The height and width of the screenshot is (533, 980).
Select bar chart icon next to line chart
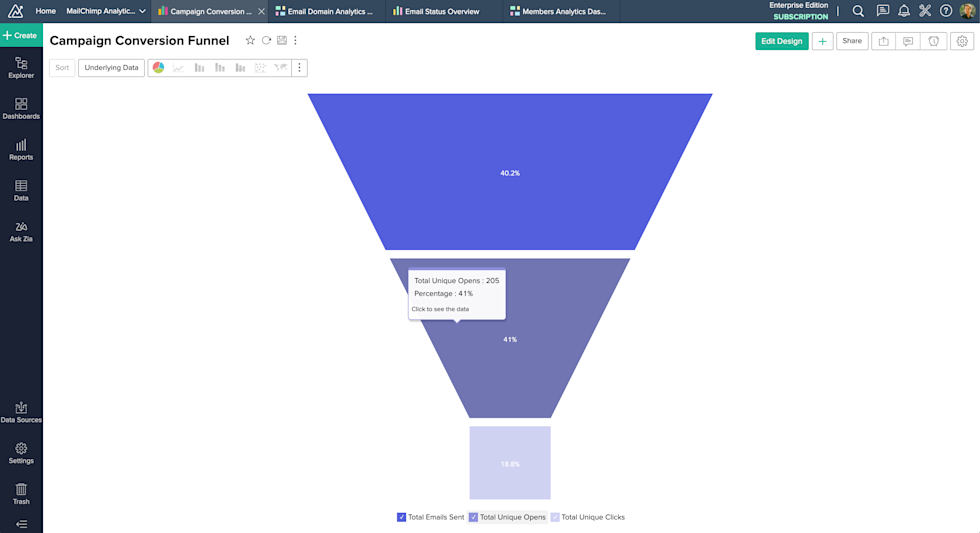pos(199,67)
